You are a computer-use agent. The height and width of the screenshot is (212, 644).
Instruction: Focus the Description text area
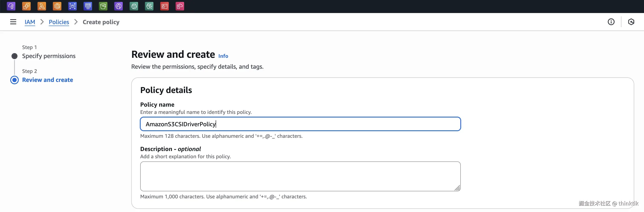pos(300,176)
